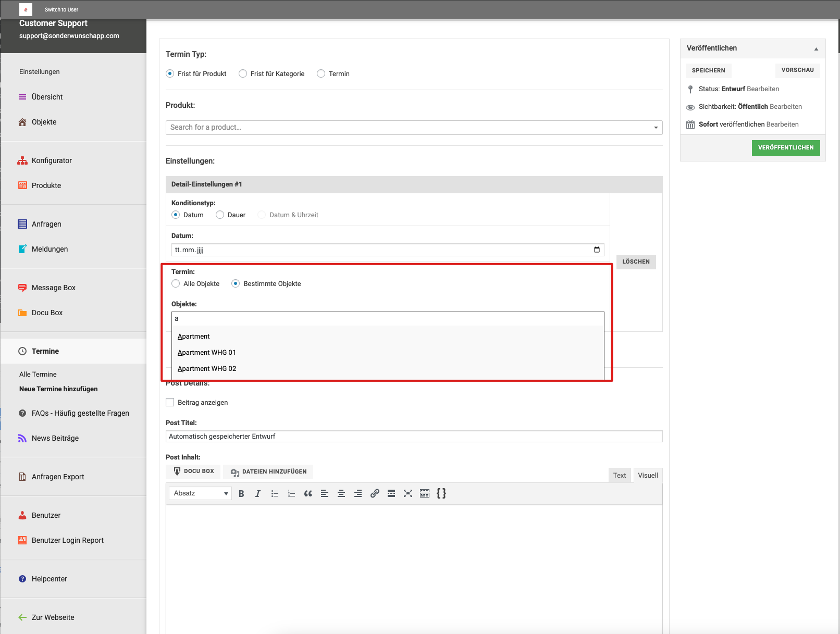This screenshot has height=634, width=840.
Task: Click the Löschen button
Action: 636,262
